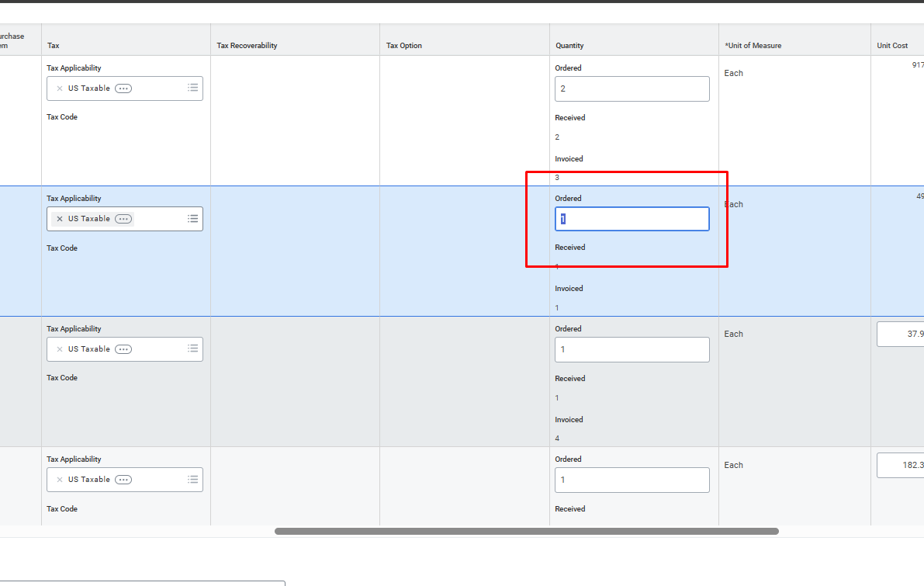
Task: Click the Unit Cost field showing 182.3
Action: tap(901, 466)
